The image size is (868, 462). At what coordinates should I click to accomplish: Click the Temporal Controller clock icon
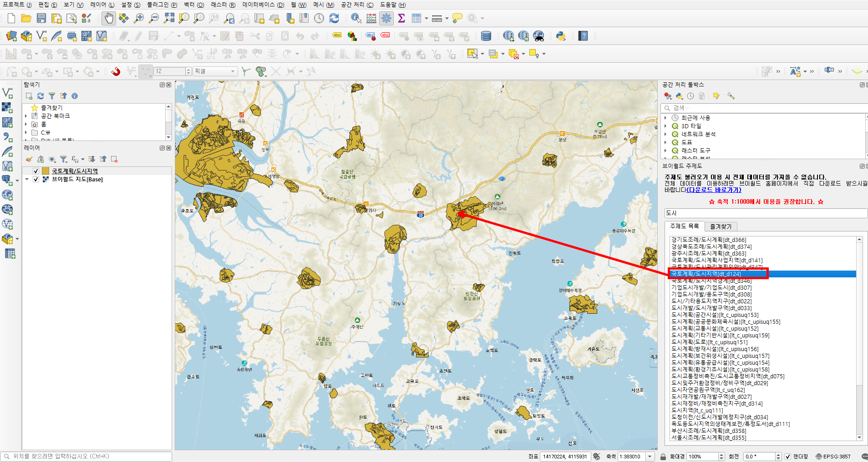(319, 18)
